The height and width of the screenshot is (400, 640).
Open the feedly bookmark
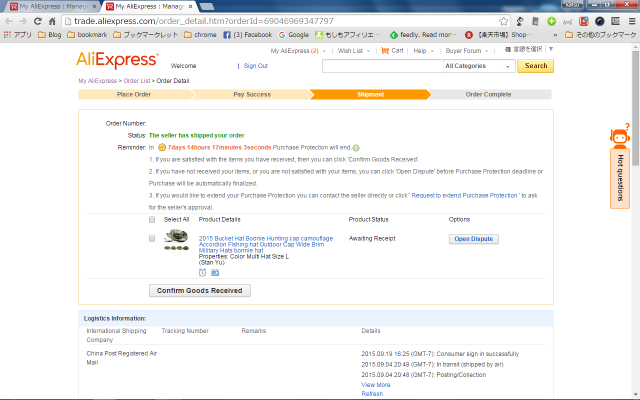(423, 35)
